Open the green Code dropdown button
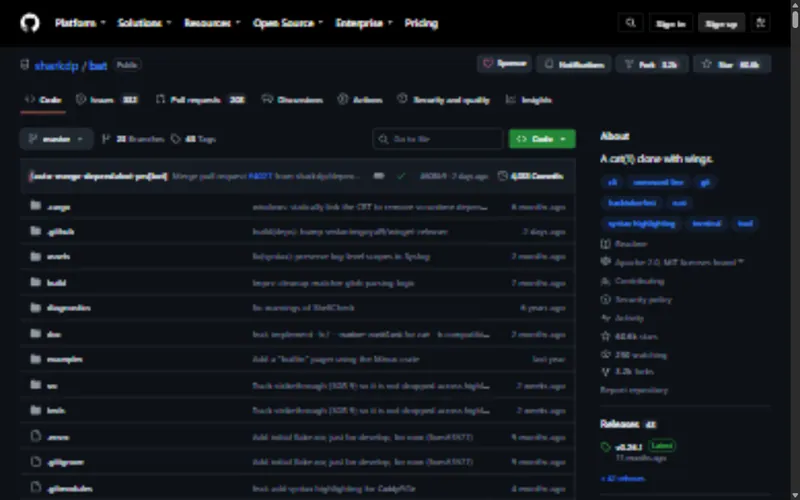Screen dimensions: 800x500 pos(542,139)
